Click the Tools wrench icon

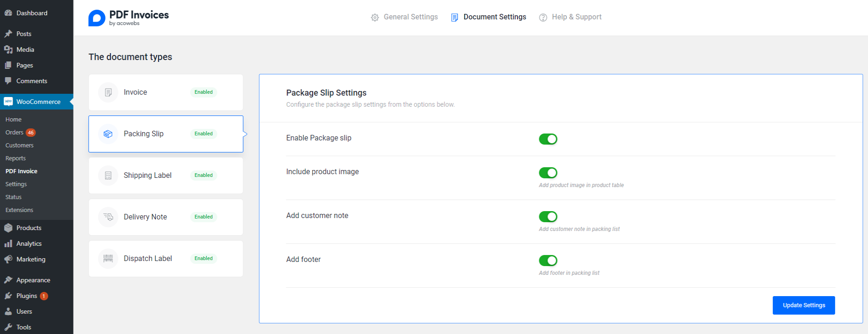pyautogui.click(x=8, y=327)
